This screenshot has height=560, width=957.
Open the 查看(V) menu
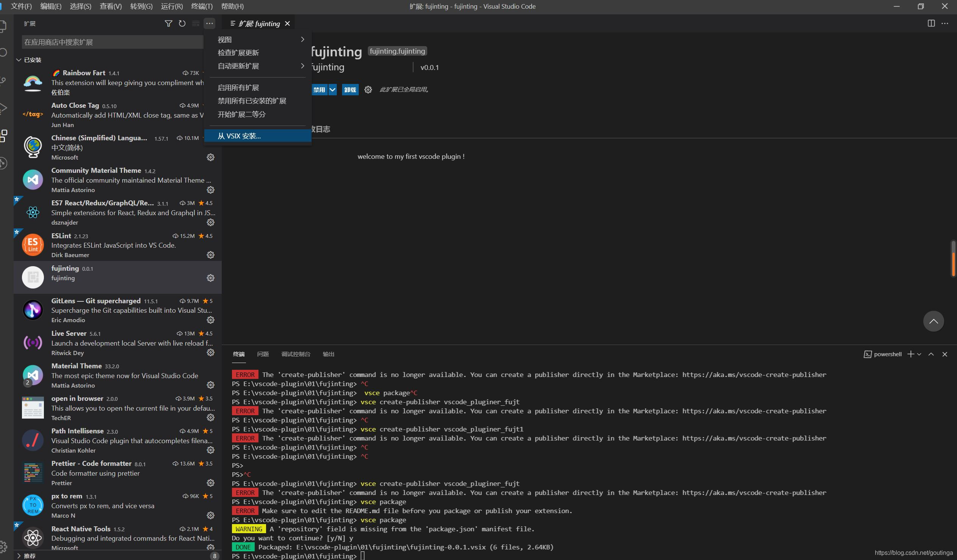click(110, 6)
